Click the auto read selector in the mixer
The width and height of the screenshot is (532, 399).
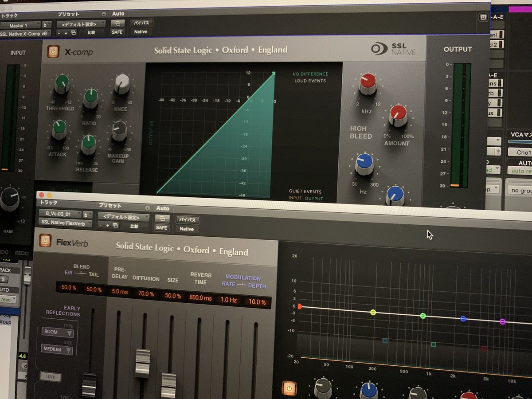(520, 171)
